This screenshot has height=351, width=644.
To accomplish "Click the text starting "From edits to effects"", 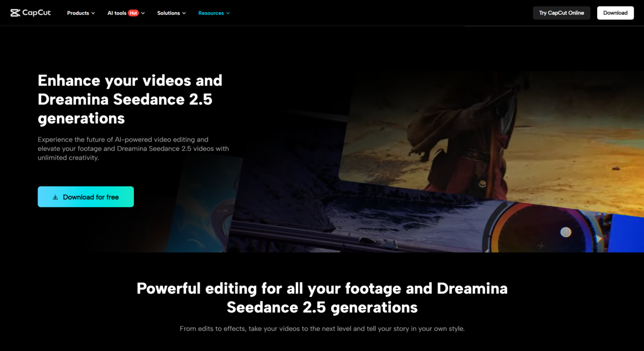I will [x=322, y=328].
